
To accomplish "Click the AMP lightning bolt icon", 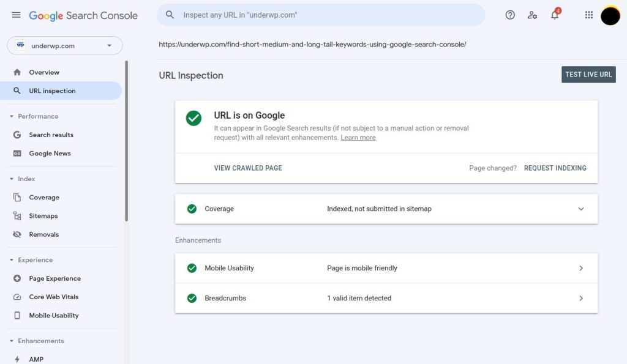I will 17,359.
